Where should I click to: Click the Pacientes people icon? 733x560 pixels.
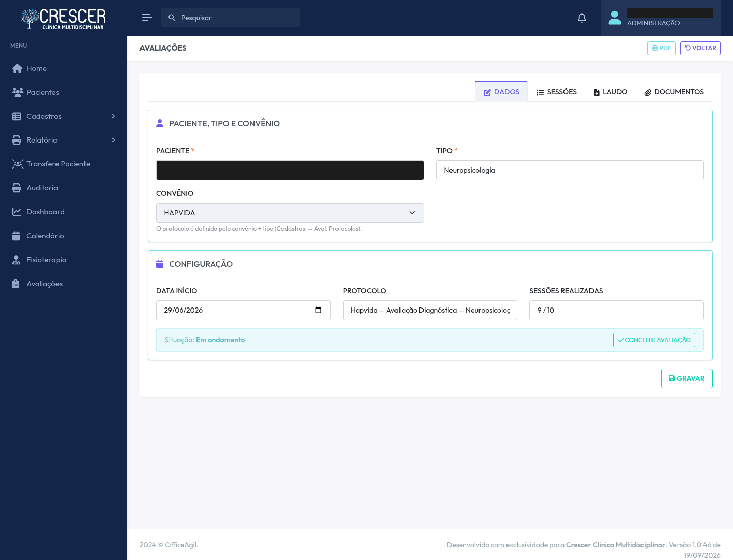tap(17, 92)
